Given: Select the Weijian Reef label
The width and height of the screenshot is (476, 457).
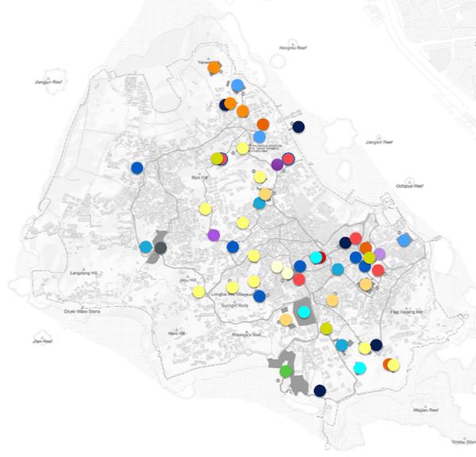Looking at the screenshot, I should tap(426, 409).
